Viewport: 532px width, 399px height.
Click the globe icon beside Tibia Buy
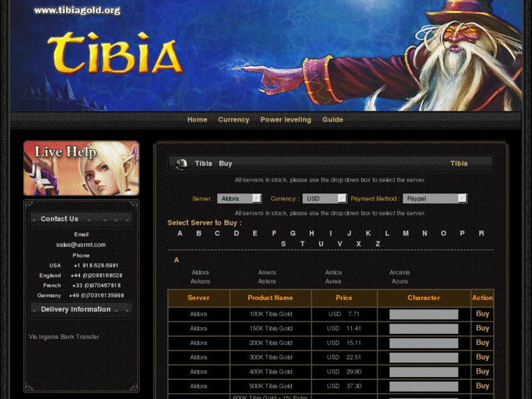click(x=181, y=164)
